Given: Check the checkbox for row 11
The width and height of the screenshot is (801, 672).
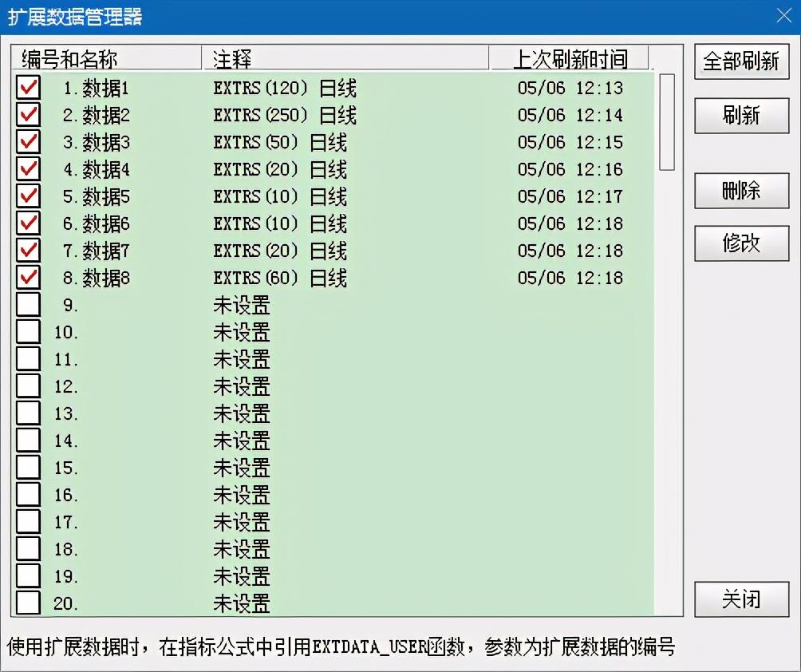Looking at the screenshot, I should click(x=28, y=358).
